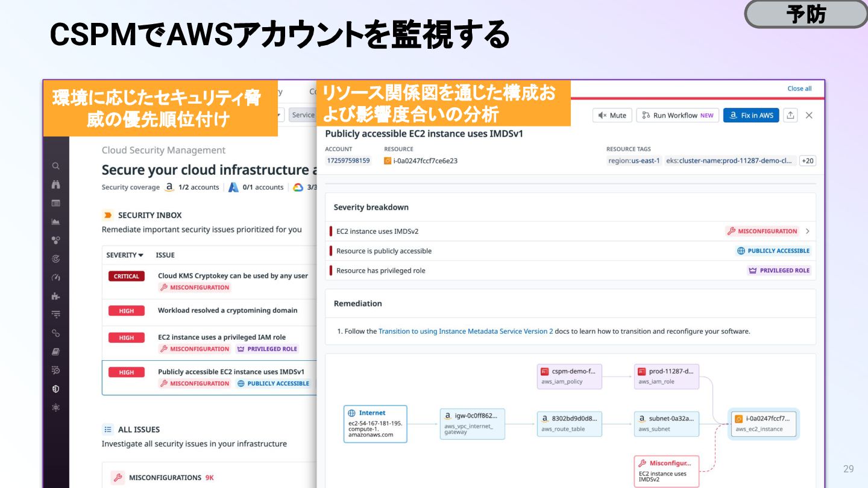Click the Mute button

click(612, 115)
